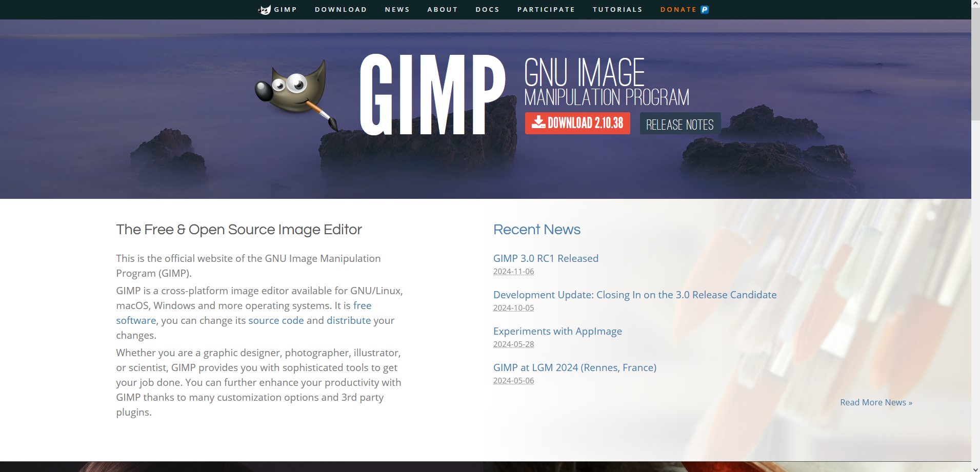
Task: Click the GNU Image Manipulation Program subtitle
Action: [607, 81]
